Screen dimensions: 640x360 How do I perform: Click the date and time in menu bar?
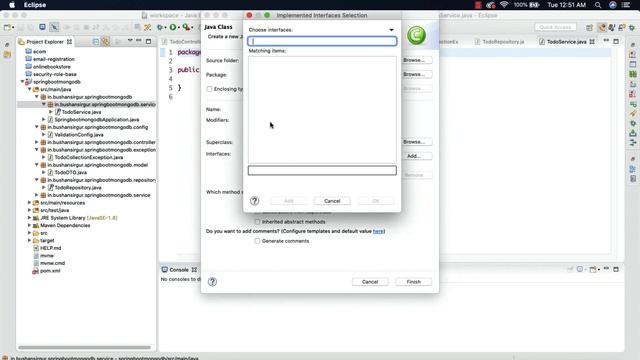567,5
